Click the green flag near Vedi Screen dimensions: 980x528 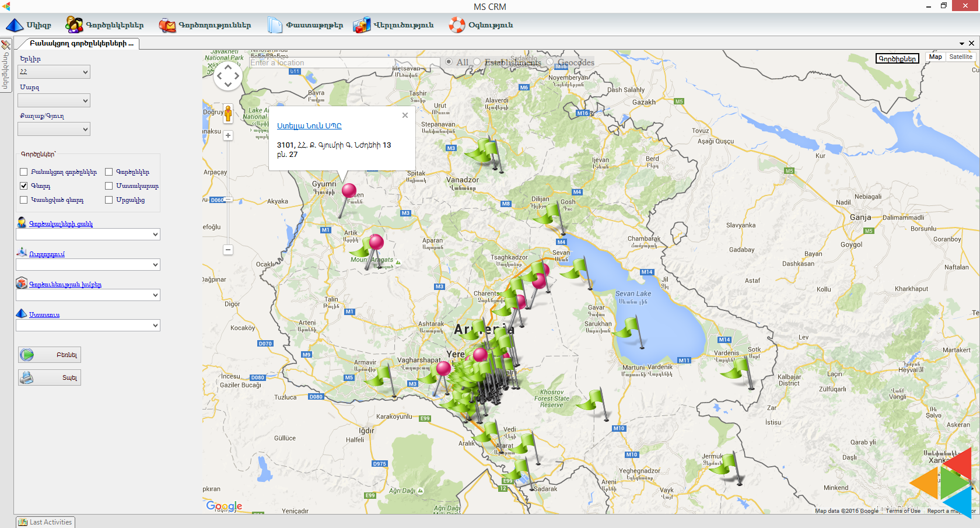point(488,433)
